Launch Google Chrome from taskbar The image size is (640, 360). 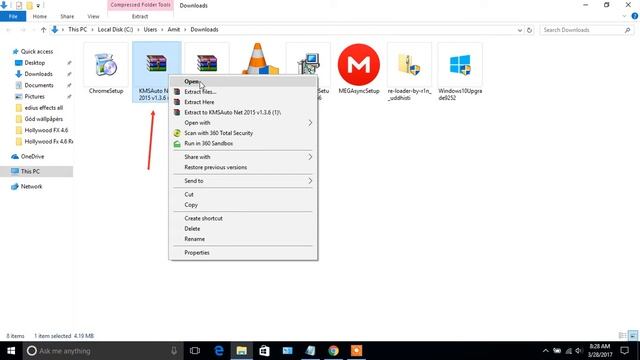[333, 351]
